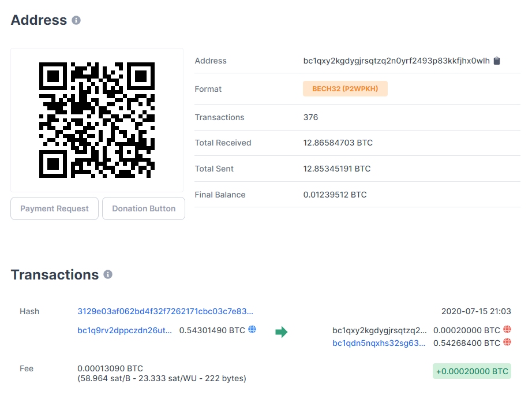Click the green arrow between input and outputs
Viewport: 532px width, 395px height.
pyautogui.click(x=281, y=332)
